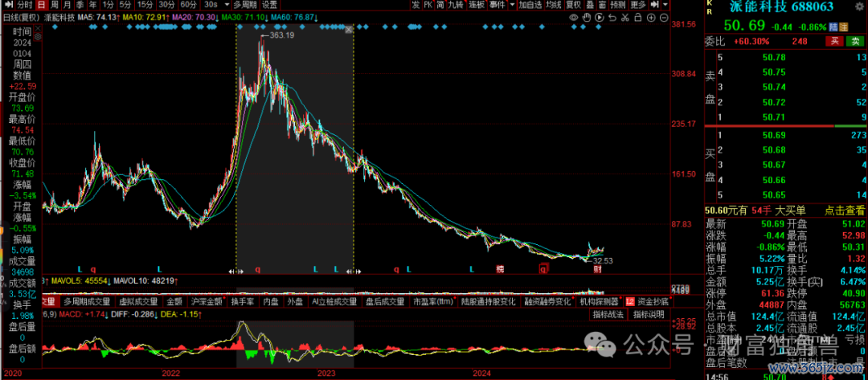
Task: Toggle the chart lock icon
Action: click(637, 18)
